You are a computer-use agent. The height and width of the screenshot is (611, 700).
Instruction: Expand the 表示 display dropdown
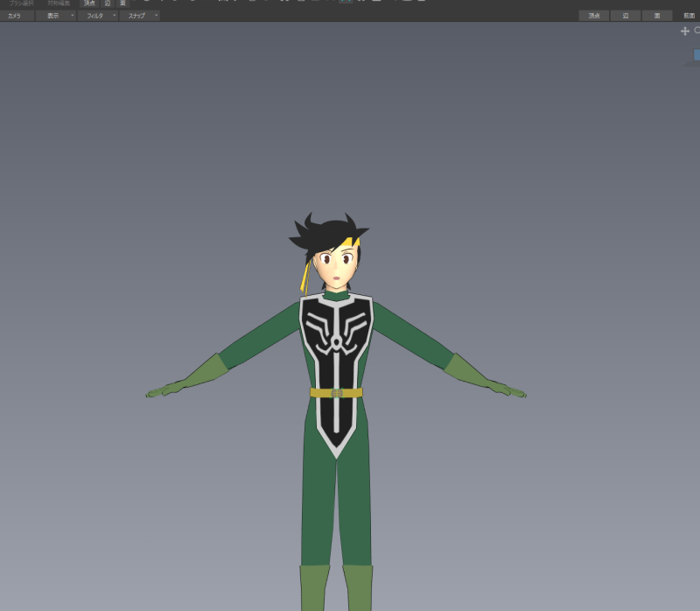pos(56,16)
